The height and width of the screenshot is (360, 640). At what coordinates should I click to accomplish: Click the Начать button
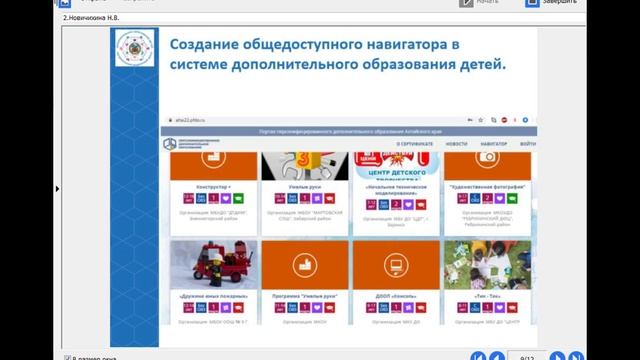(479, 2)
